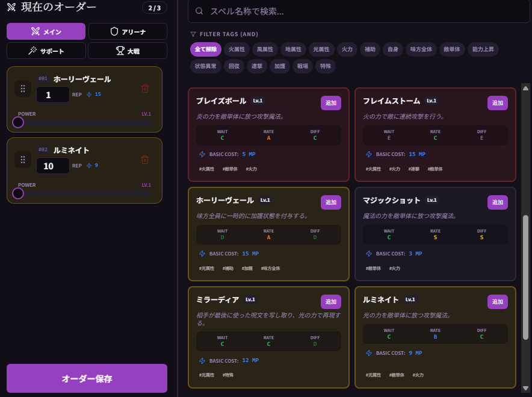Screen dimensions: 532x397
Task: Click the trash icon on the ホーリーヴェール order card
Action: point(144,88)
